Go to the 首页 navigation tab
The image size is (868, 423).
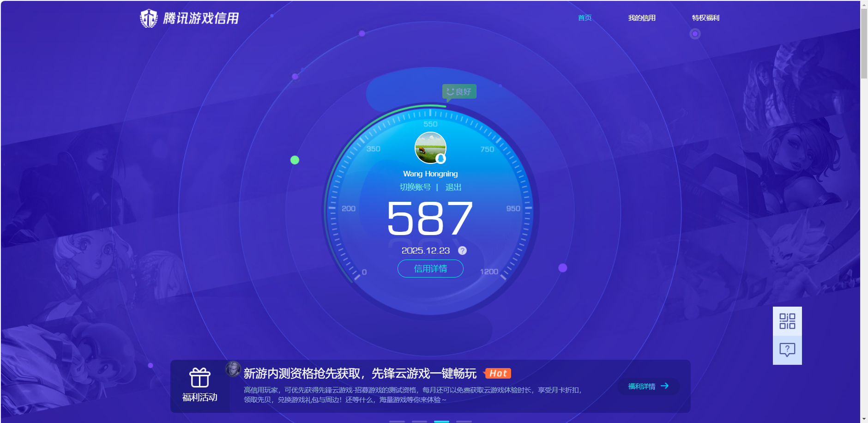[x=585, y=18]
